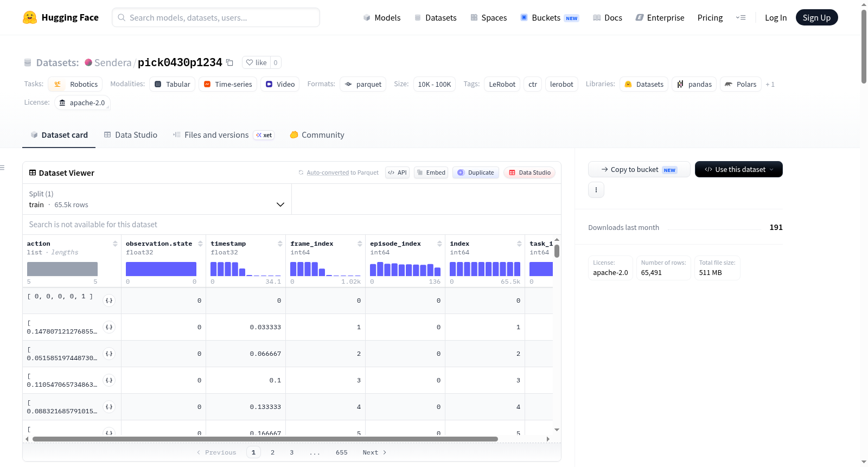Like the pick0430p1234 dataset
Screen dimensions: 868x467
coord(257,62)
